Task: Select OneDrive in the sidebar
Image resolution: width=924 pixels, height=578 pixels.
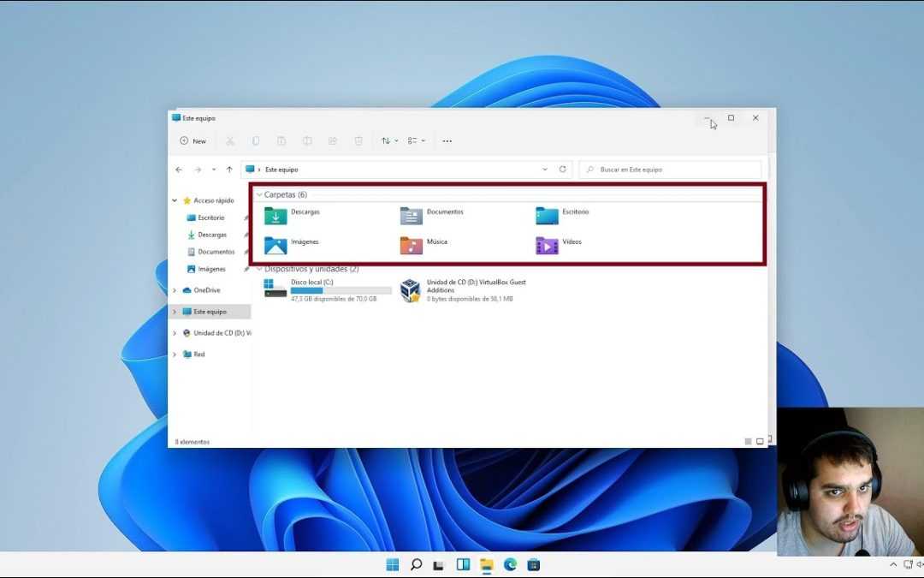Action: [207, 290]
